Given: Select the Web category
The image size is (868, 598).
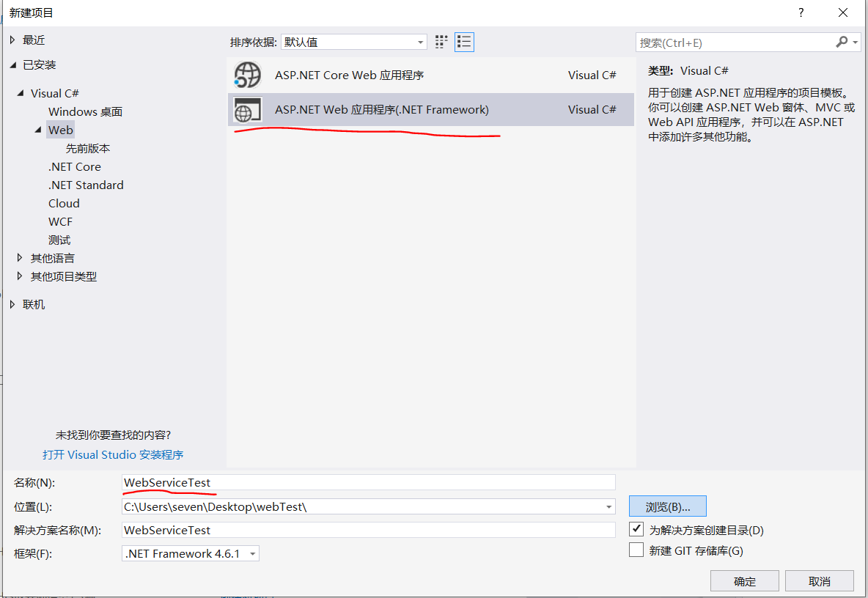Looking at the screenshot, I should (60, 130).
